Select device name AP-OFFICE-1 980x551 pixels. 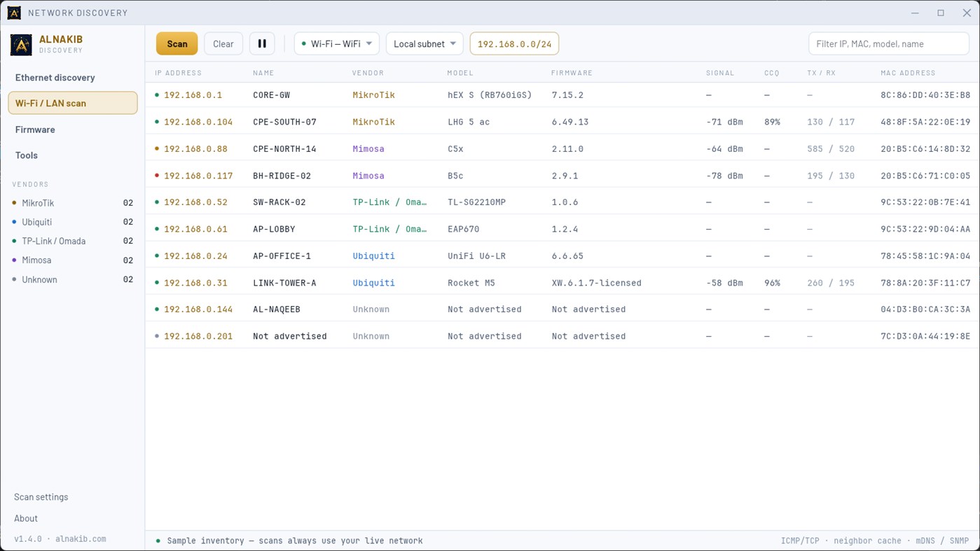[x=282, y=256]
